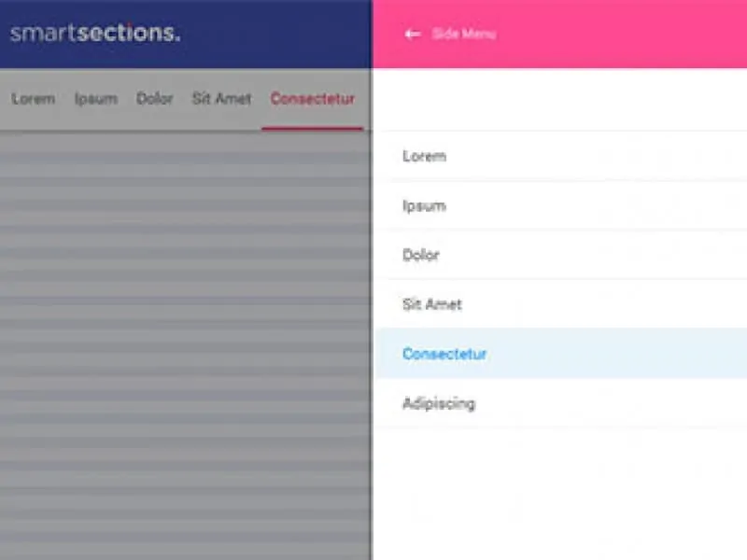Click the active Consectetur tab in top navigation
Image resolution: width=747 pixels, height=560 pixels.
[313, 99]
